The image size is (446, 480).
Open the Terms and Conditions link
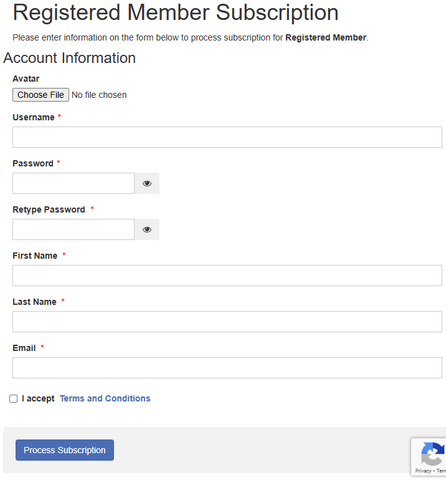tap(105, 398)
